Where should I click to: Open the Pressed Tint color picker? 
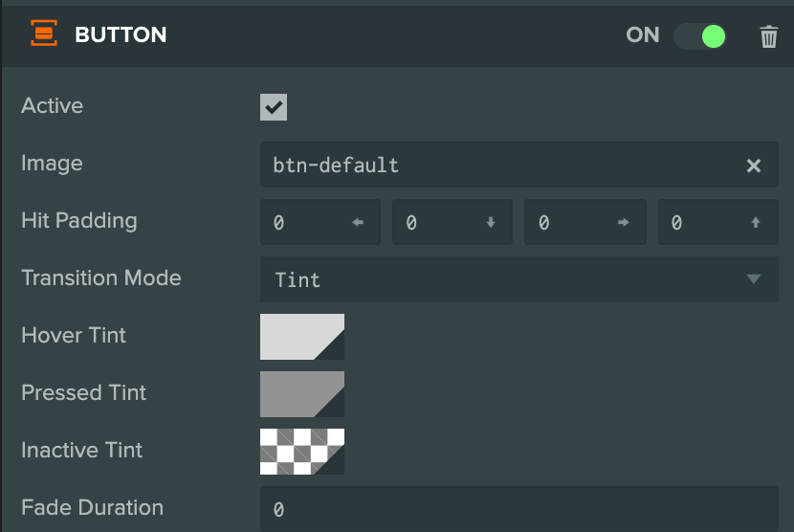(x=302, y=394)
